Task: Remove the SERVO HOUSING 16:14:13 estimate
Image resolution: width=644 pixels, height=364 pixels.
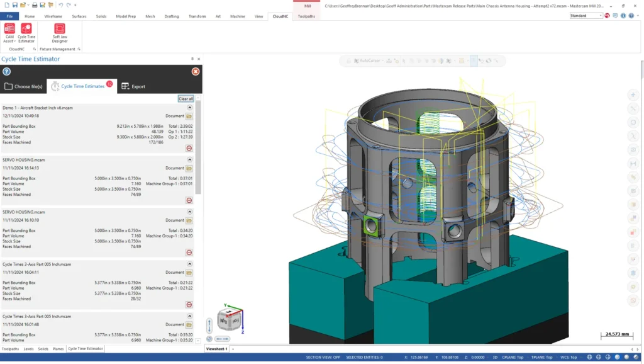Action: coord(189,200)
